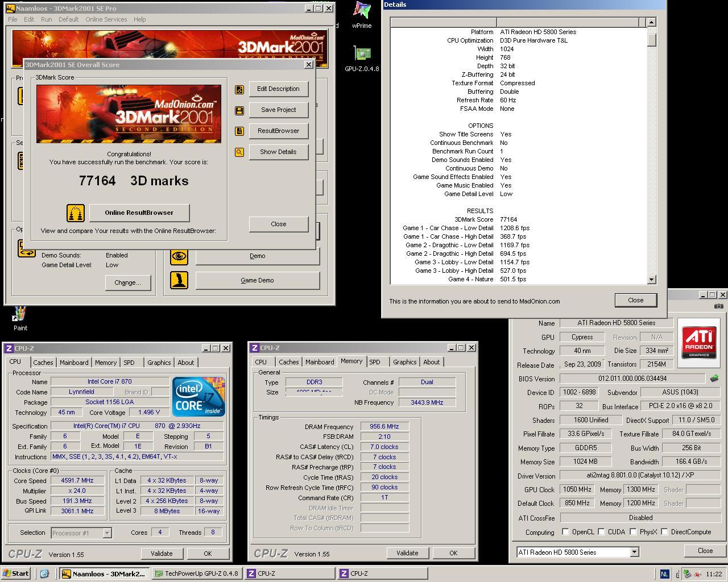Open the Edit menu in 3DMark2001

[x=29, y=19]
